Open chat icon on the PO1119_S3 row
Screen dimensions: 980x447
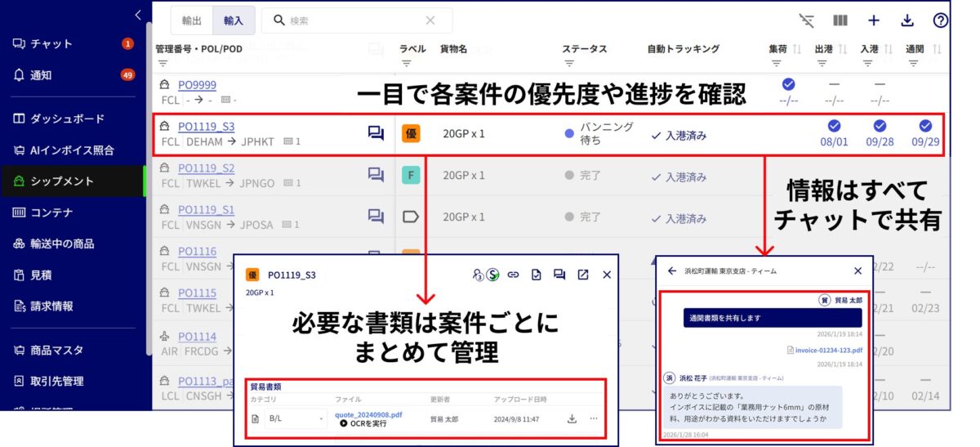coord(376,133)
